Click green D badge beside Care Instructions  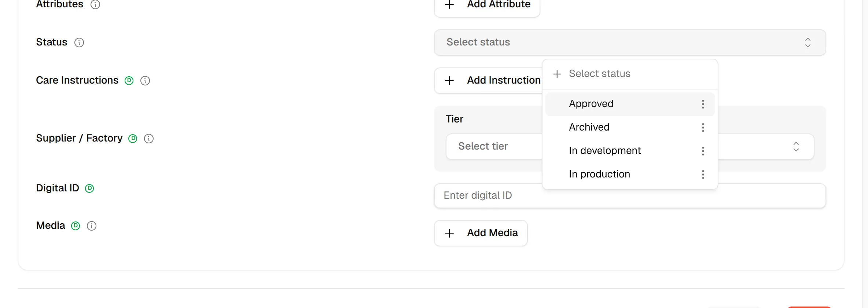[x=129, y=81]
